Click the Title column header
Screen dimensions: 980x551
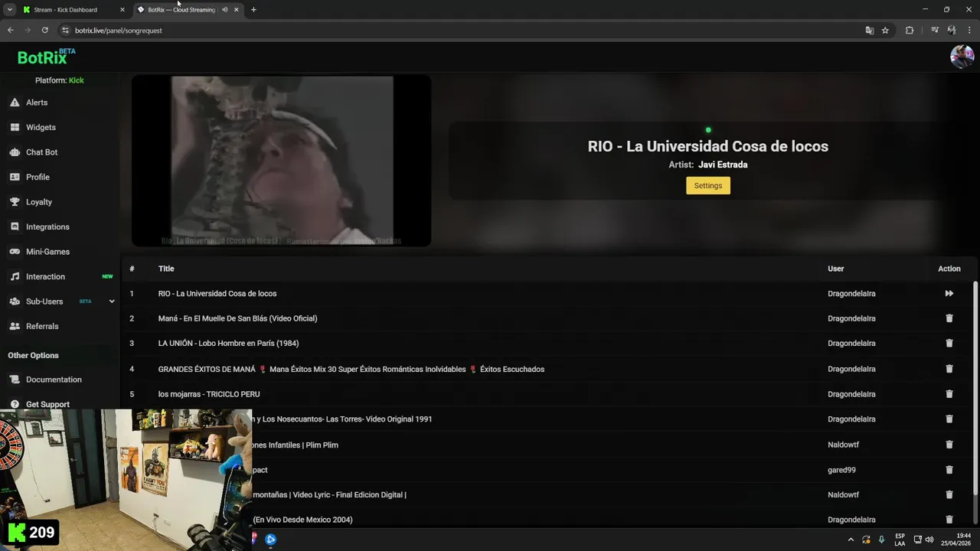166,269
